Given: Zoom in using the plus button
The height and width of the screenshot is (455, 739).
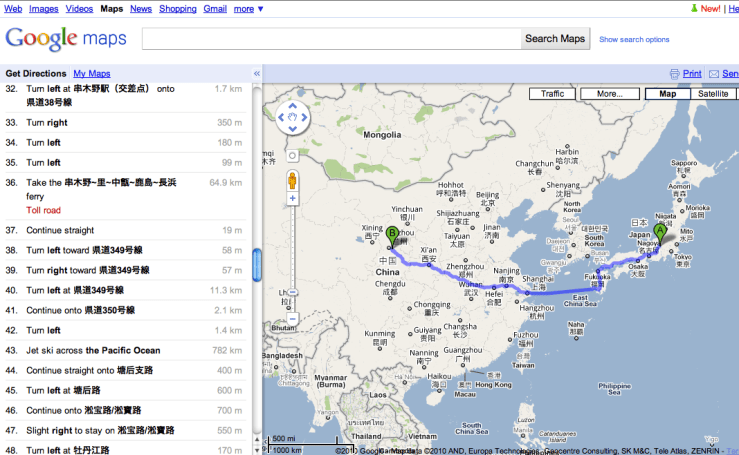Looking at the screenshot, I should tap(293, 198).
